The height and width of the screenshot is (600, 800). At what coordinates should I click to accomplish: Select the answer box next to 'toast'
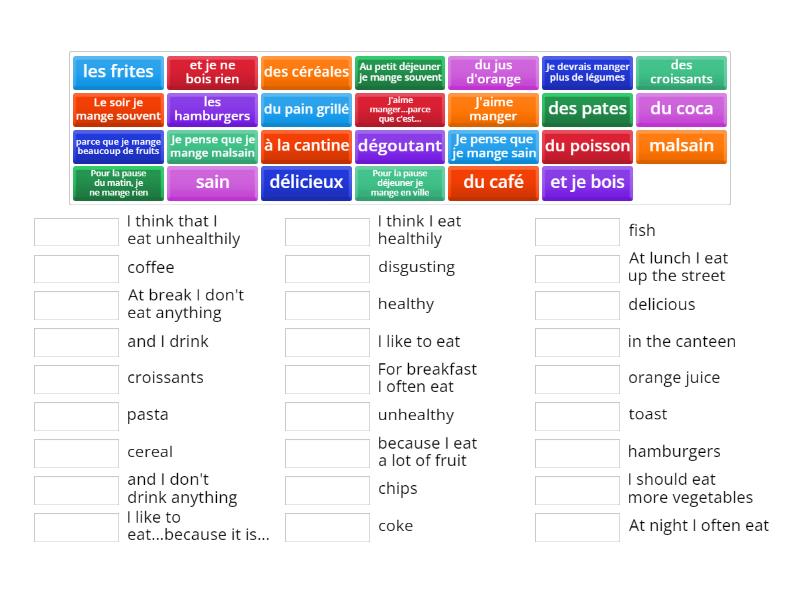(577, 415)
